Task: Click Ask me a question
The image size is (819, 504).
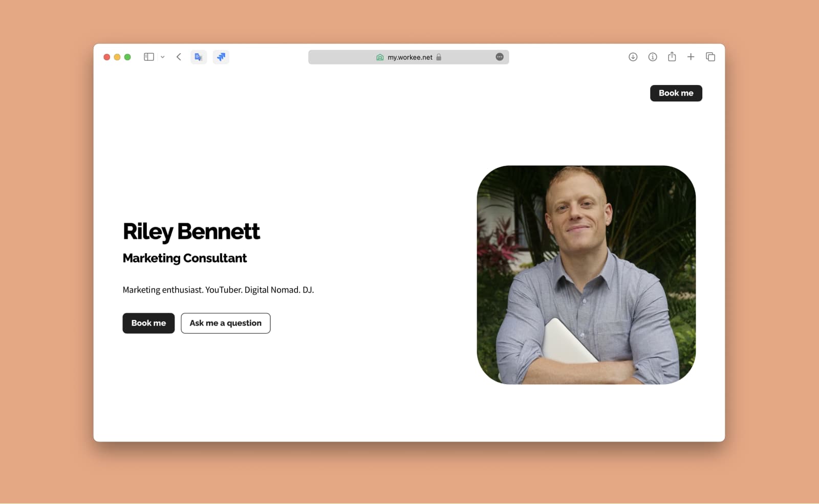Action: coord(226,323)
